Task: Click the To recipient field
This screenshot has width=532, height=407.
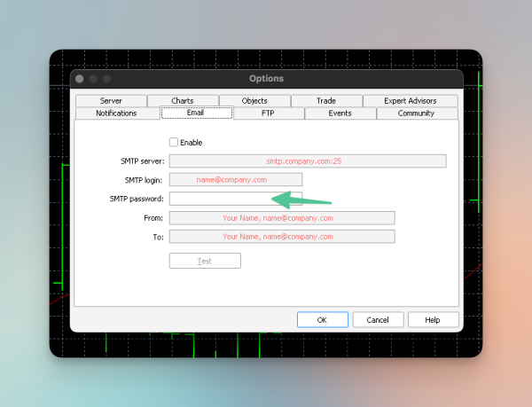Action: (282, 237)
